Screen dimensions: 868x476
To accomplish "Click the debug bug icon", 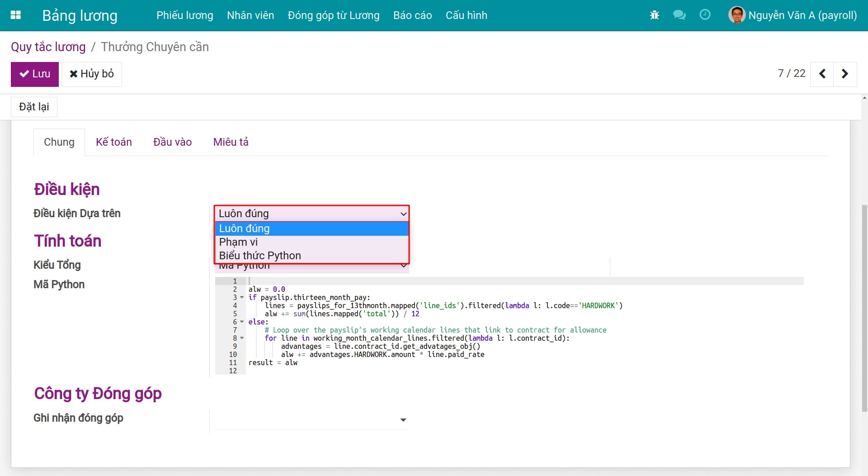I will [x=654, y=15].
